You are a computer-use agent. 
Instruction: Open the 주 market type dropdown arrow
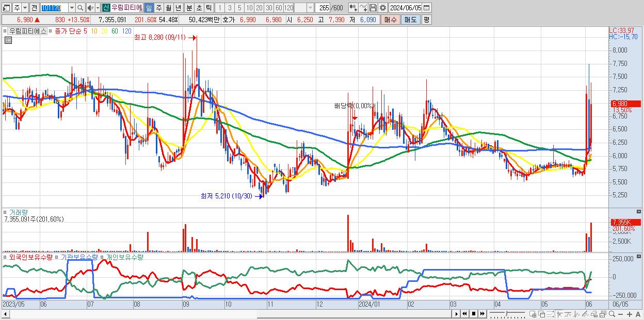click(x=25, y=8)
